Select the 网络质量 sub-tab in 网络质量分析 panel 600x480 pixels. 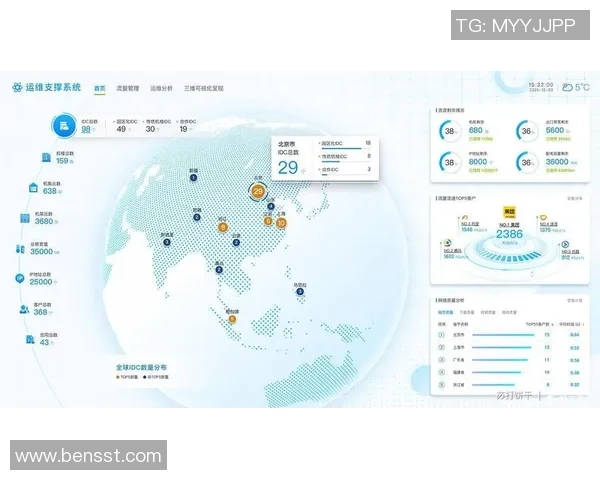tap(444, 312)
